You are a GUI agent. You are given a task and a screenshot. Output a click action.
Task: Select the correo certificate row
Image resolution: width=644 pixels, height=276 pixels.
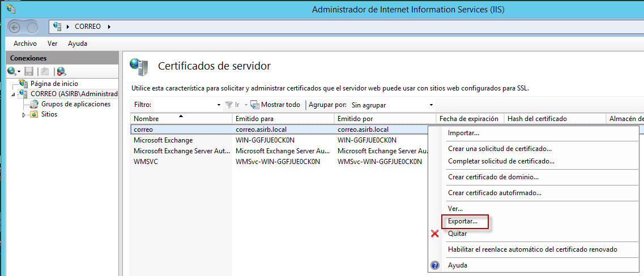click(279, 129)
